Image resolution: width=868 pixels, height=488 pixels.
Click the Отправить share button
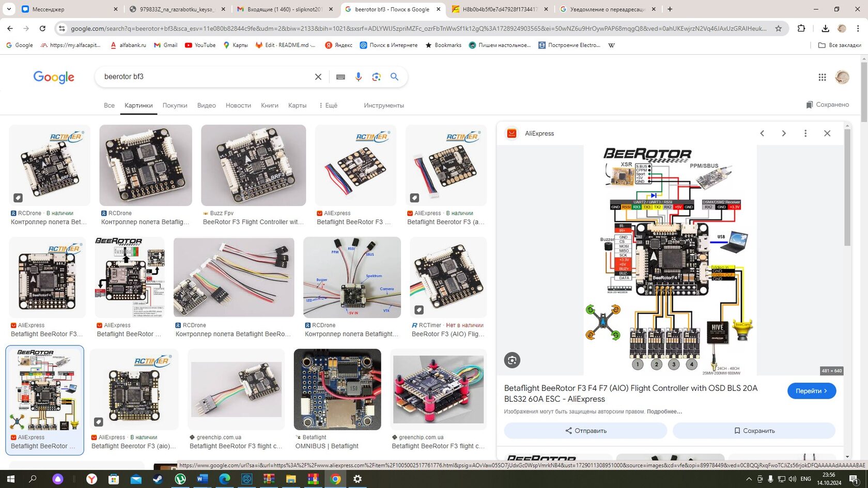click(x=585, y=431)
